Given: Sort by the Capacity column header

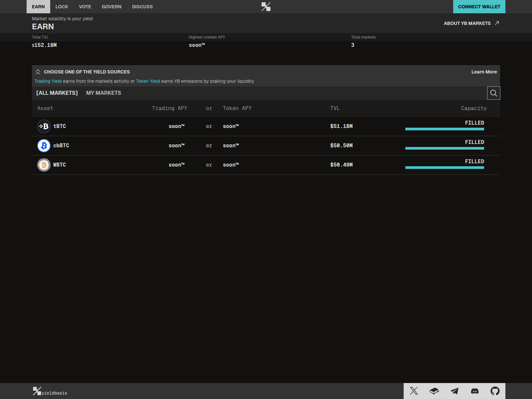Looking at the screenshot, I should click(x=474, y=108).
